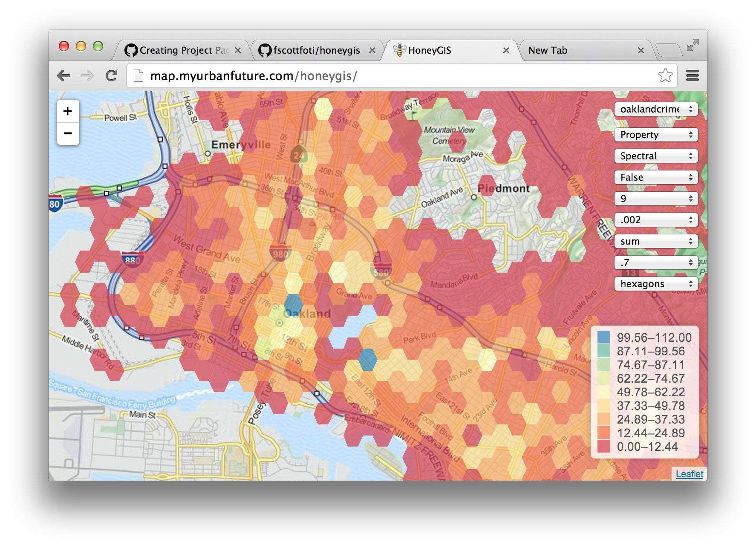Click the back navigation arrow
The image size is (756, 548).
pyautogui.click(x=64, y=75)
